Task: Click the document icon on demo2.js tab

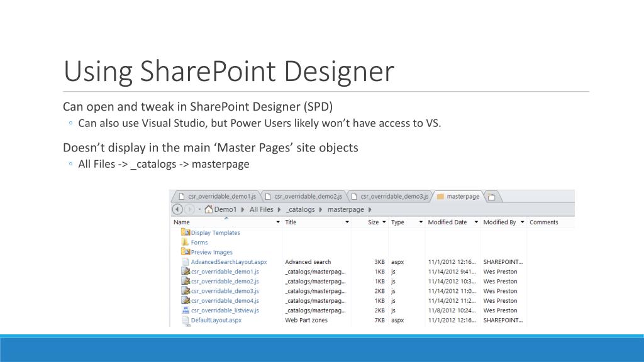Action: [x=268, y=197]
